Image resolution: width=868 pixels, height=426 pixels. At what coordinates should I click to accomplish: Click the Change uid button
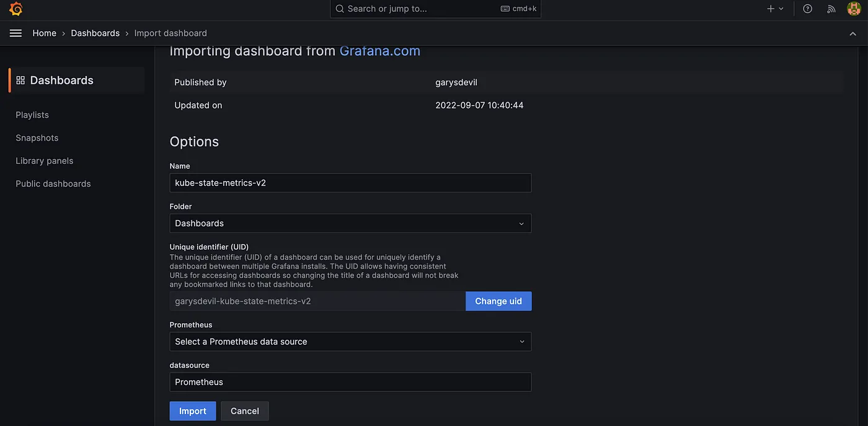(498, 301)
